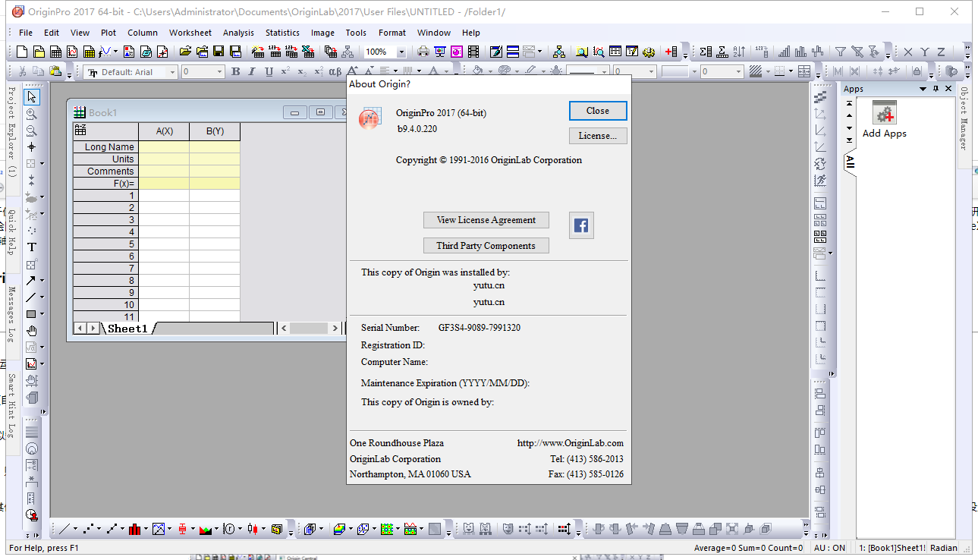Image resolution: width=978 pixels, height=560 pixels.
Task: Toggle underline formatting
Action: point(269,71)
